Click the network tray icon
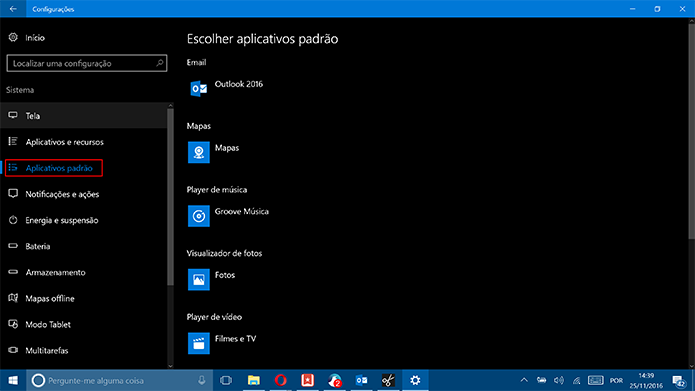 coord(576,380)
